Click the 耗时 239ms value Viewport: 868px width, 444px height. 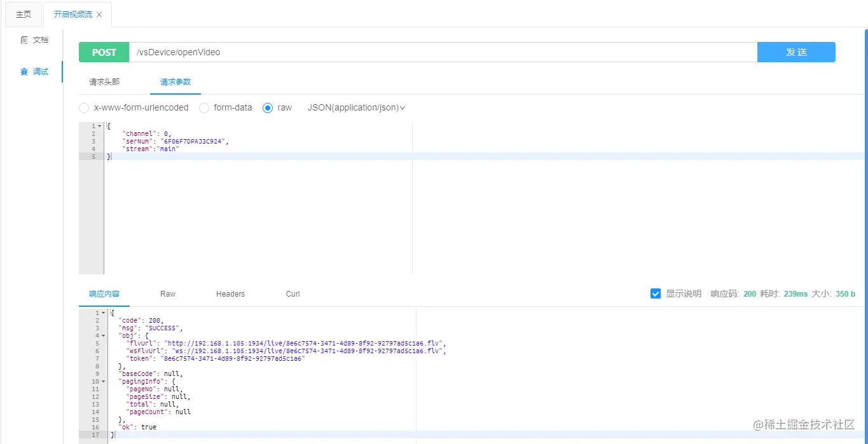point(796,294)
